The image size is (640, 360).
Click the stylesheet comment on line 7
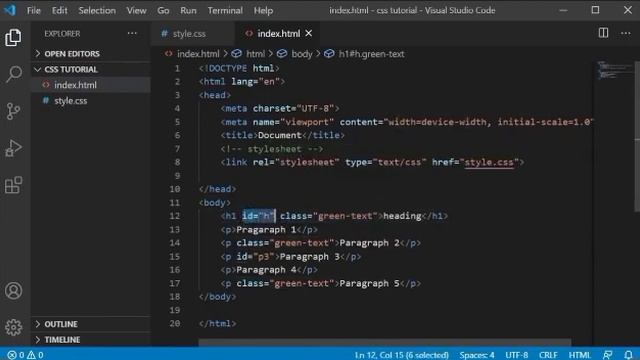point(272,149)
